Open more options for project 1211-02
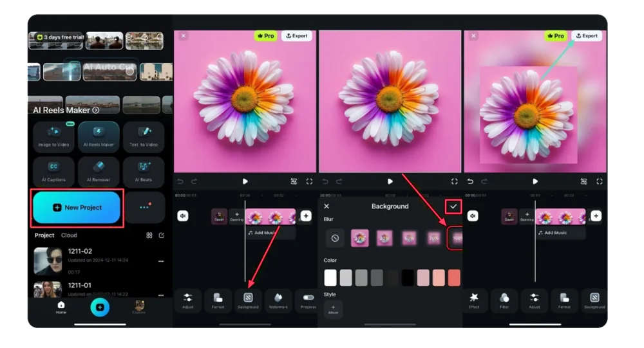 tap(161, 261)
